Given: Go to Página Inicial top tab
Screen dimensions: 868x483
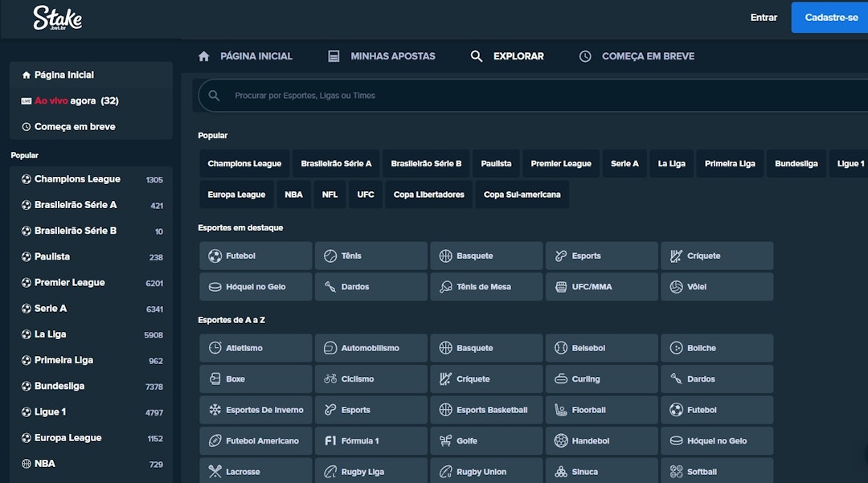Looking at the screenshot, I should click(x=245, y=56).
